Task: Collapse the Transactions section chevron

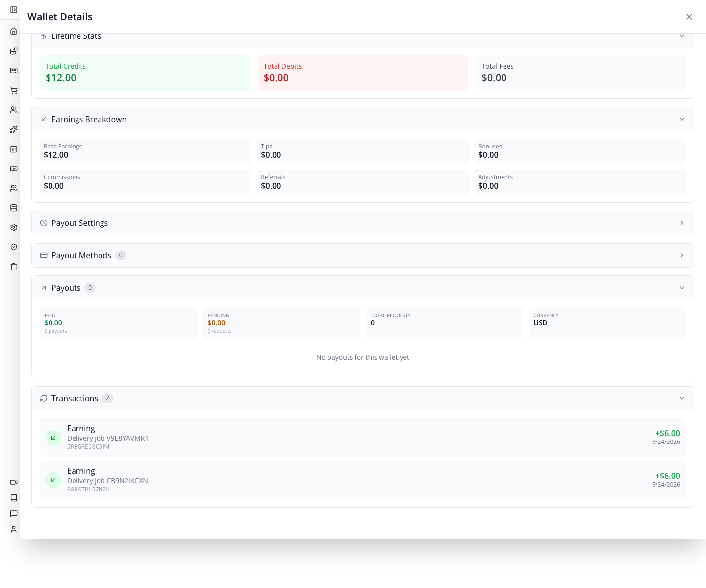Action: 682,398
